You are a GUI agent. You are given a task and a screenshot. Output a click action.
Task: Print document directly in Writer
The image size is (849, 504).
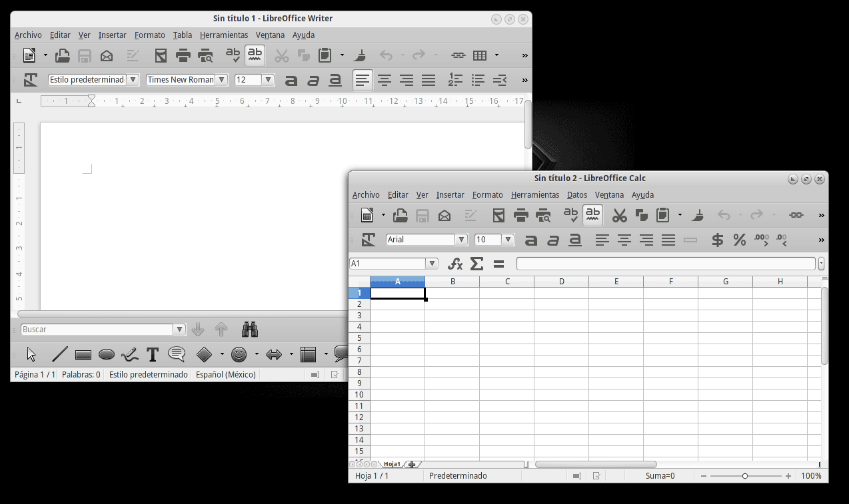coord(183,55)
